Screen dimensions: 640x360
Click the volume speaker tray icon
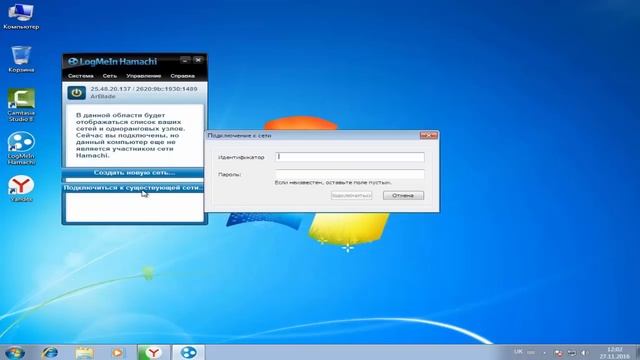(x=584, y=353)
